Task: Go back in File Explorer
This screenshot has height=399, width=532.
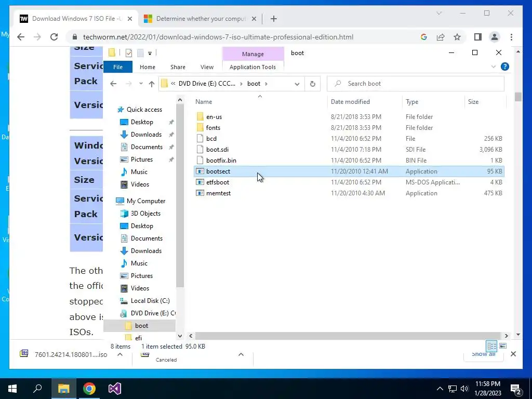Action: click(113, 84)
